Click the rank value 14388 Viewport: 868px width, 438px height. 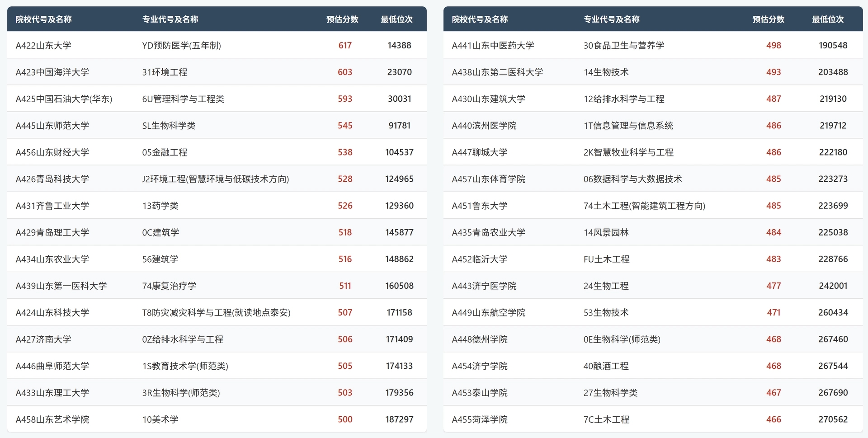pos(400,45)
